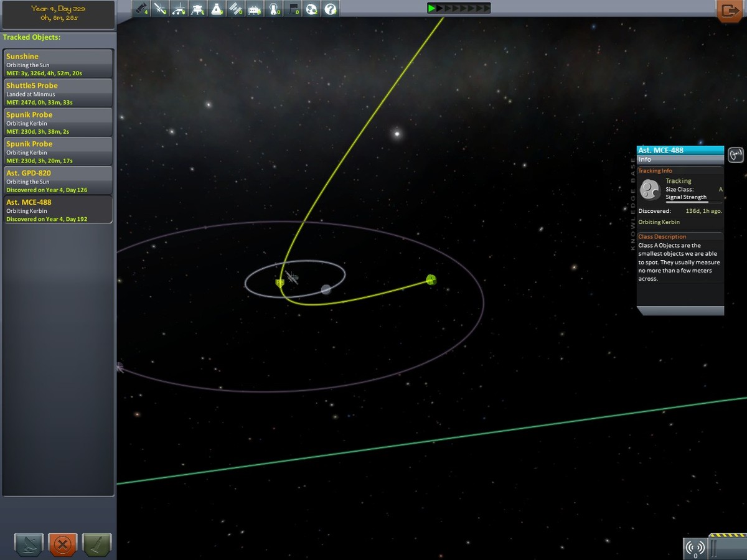Toggle the Ships vessel filter
This screenshot has width=747, height=560.
click(x=217, y=9)
